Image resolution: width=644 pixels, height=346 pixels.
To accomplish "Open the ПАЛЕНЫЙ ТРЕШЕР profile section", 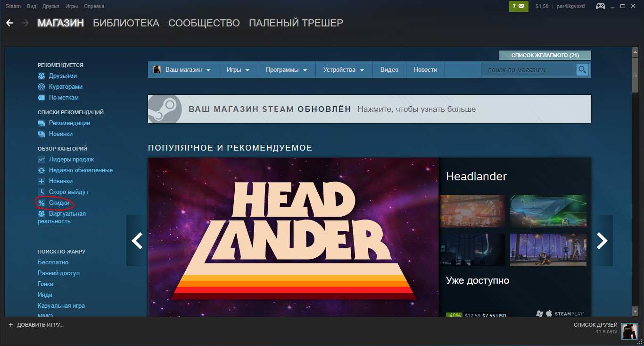I will tap(296, 23).
